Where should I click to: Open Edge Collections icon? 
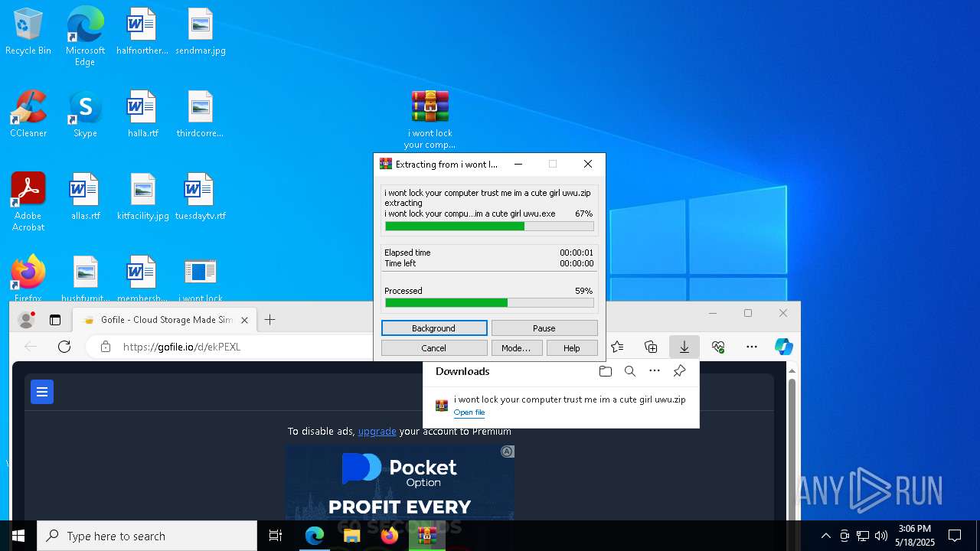pos(651,347)
